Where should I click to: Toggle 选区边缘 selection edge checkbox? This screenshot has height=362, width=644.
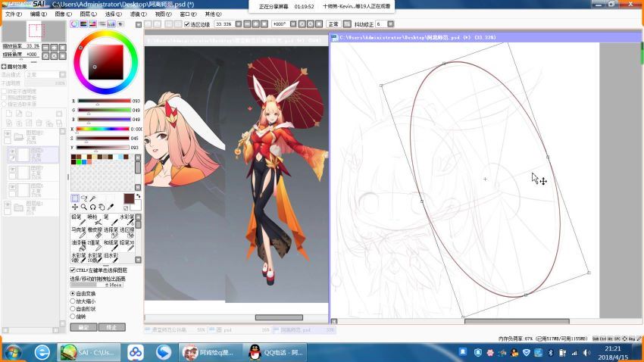pyautogui.click(x=187, y=24)
